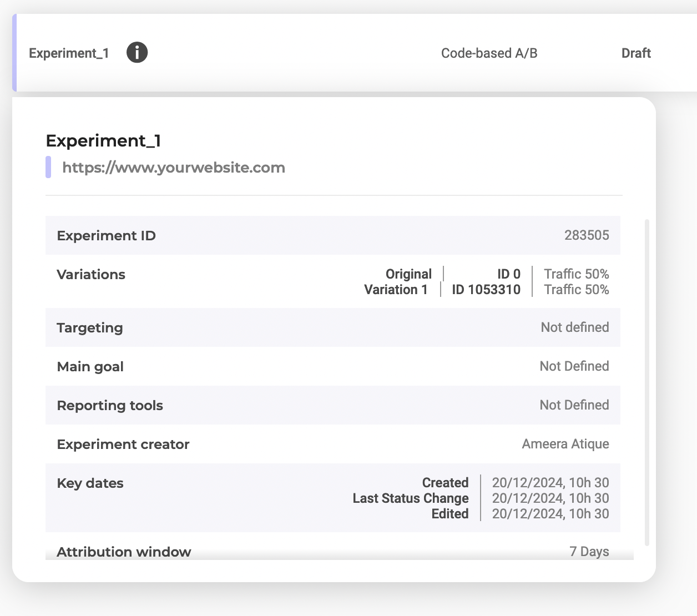Click the Edited date value
This screenshot has height=616, width=697.
click(550, 514)
